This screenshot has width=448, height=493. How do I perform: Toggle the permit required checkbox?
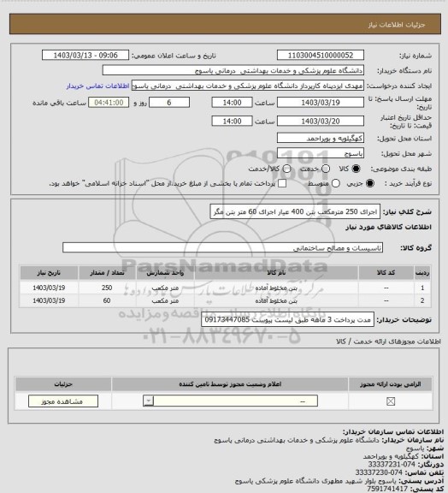coord(391,401)
